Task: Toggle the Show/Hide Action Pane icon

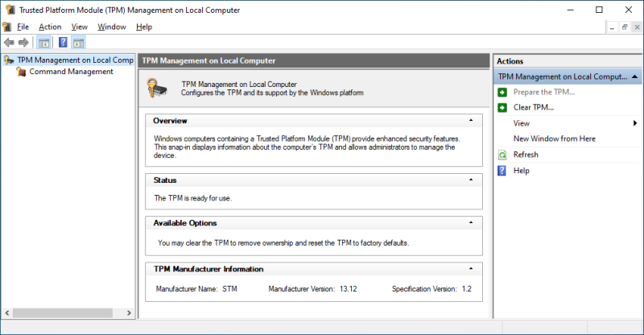Action: coord(78,43)
